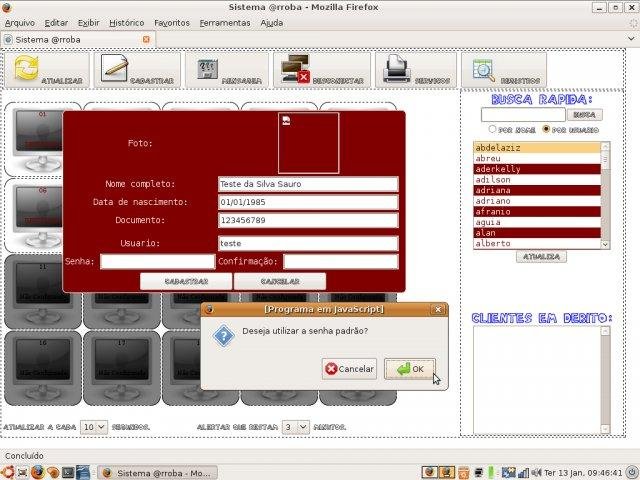Viewport: 640px width, 480px height.
Task: Select user 'aderkelly' in the list
Action: click(x=537, y=169)
